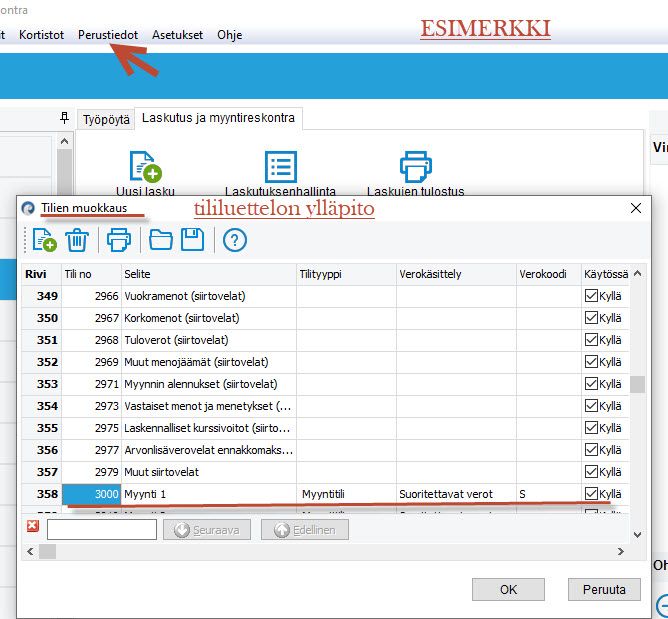The width and height of the screenshot is (668, 619).
Task: Click the Verokäsittely column header
Action: (x=456, y=274)
